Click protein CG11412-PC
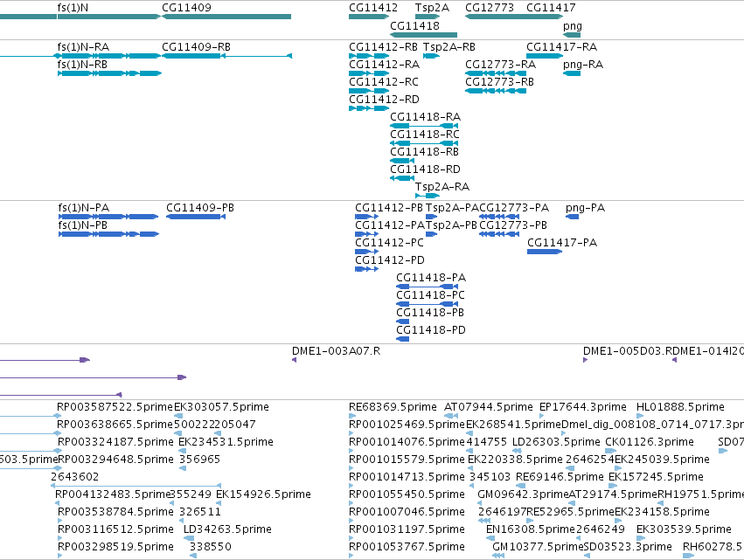Image resolution: width=744 pixels, height=560 pixels. tap(367, 252)
